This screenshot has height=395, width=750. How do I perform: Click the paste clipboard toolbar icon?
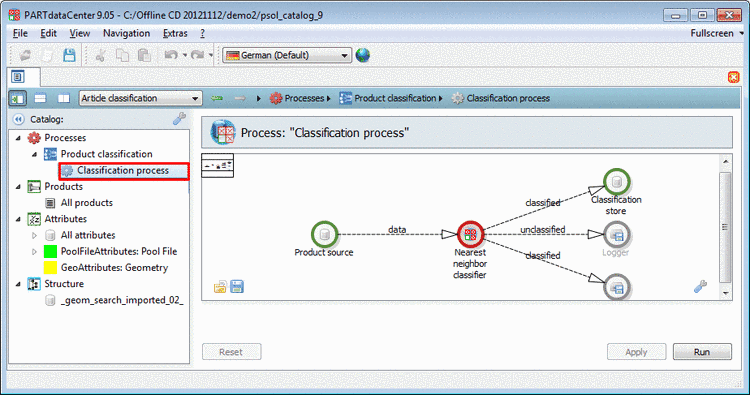[x=144, y=55]
